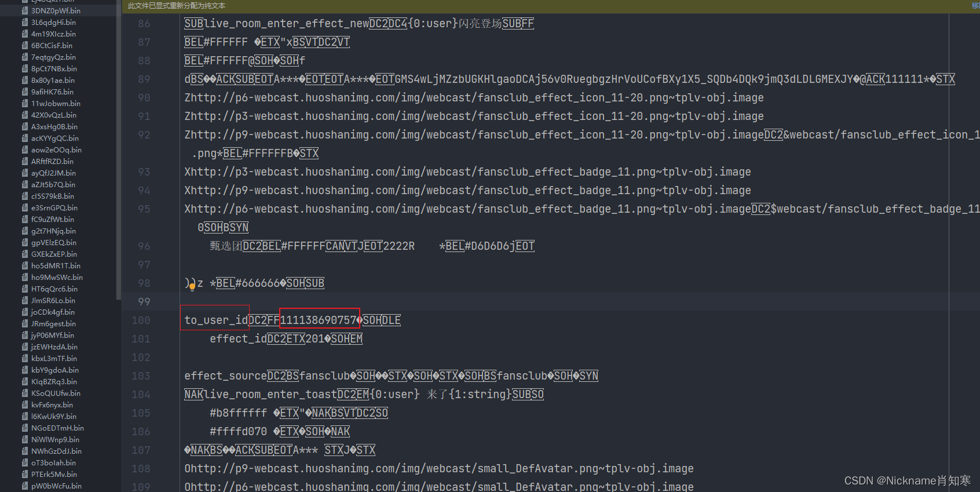
Task: Open ho9MwSWc.bin from the file list
Action: [57, 277]
